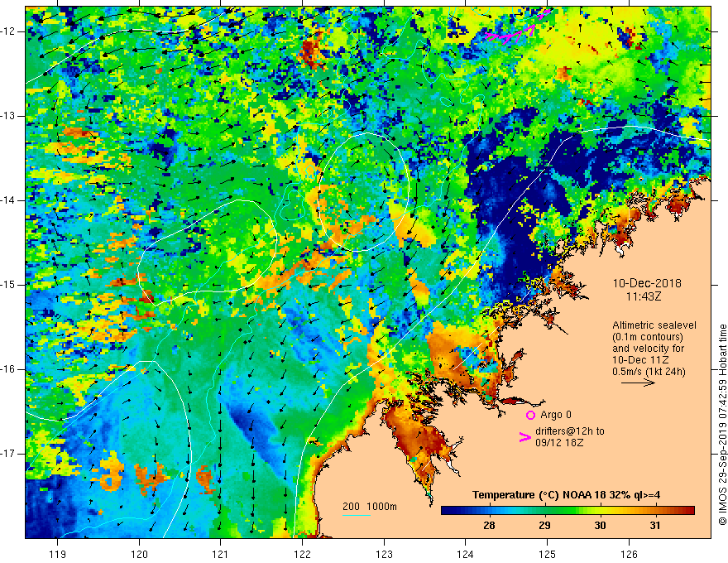This screenshot has height=563, width=728.
Task: Click the cyan 200 1000m contour legend line
Action: tap(356, 515)
